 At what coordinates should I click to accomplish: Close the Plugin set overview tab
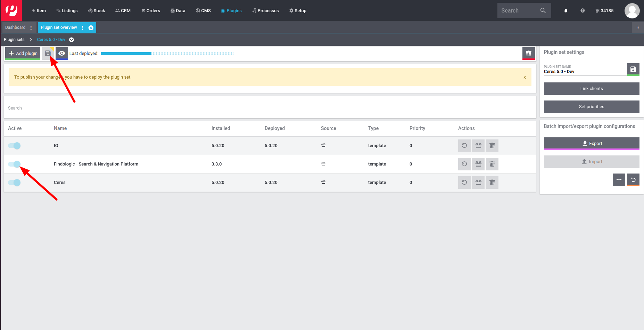coord(91,28)
